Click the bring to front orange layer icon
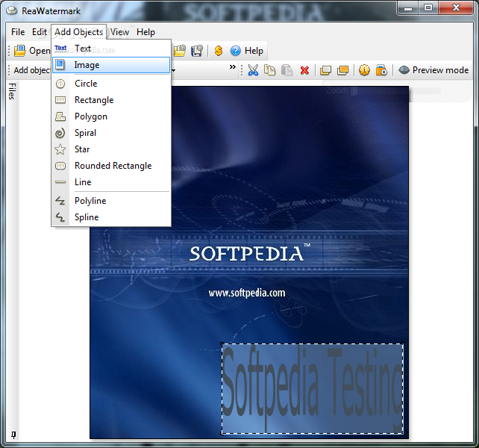The height and width of the screenshot is (448, 479). [342, 70]
